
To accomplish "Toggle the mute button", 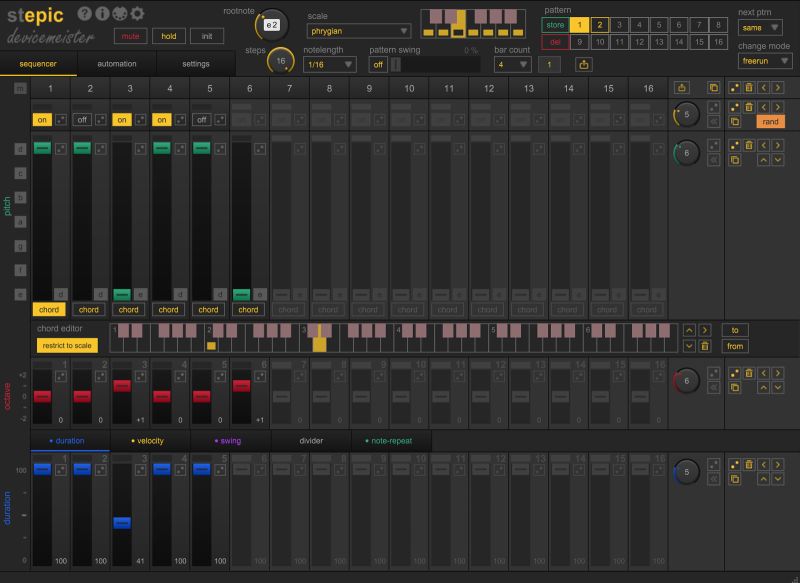I will click(x=130, y=36).
